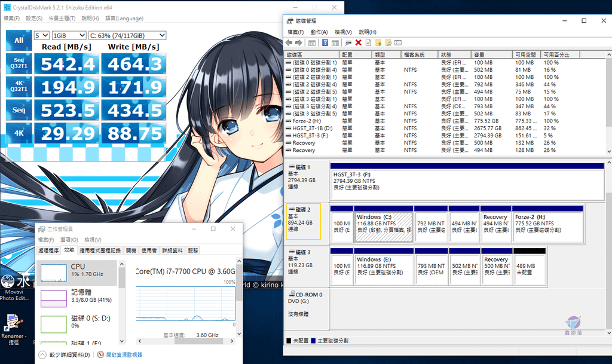Click the folder icon with magnifier
Viewport: 612px width, 364px height.
[388, 42]
